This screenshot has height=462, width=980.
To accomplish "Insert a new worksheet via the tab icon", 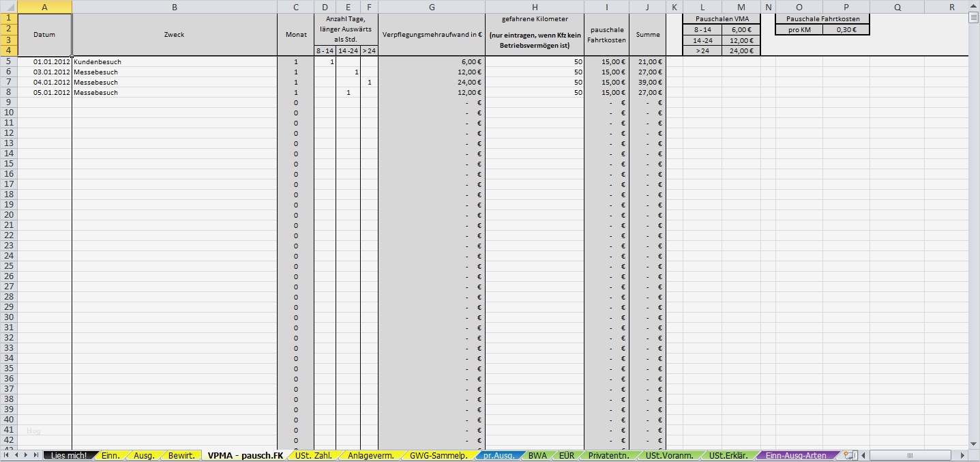I will click(x=848, y=454).
